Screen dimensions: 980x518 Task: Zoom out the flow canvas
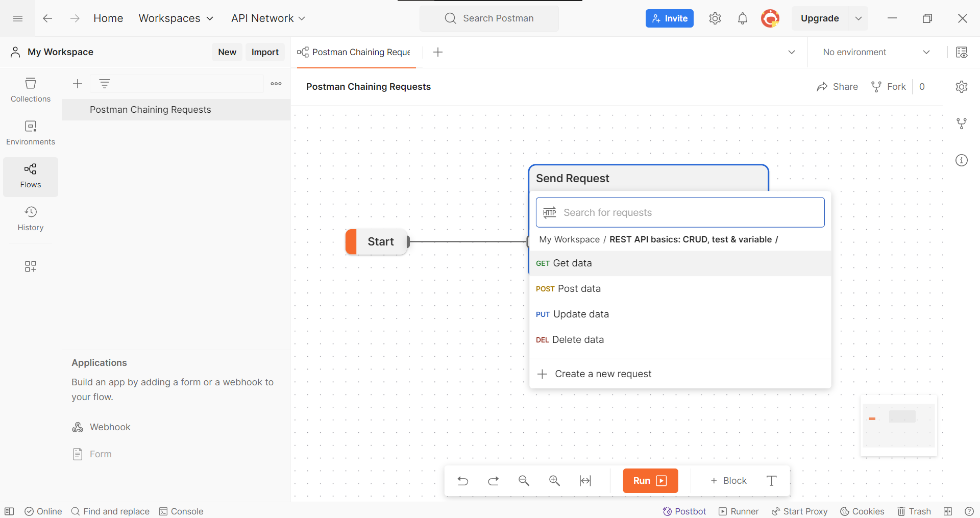tap(524, 481)
